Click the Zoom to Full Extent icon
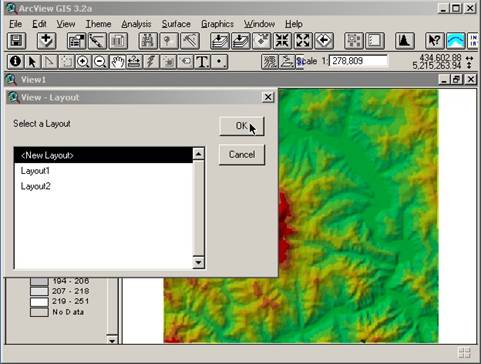Image resolution: width=481 pixels, height=364 pixels. 219,41
